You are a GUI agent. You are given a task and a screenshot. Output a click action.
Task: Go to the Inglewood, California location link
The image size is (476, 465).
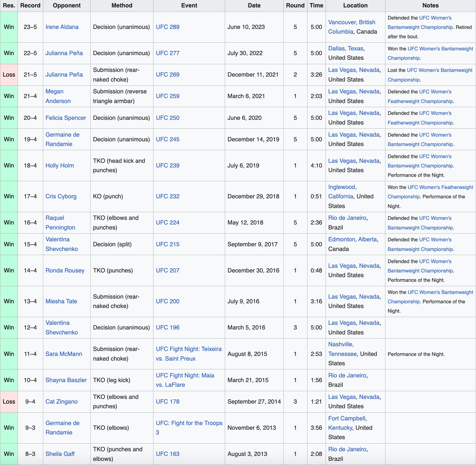(x=342, y=187)
